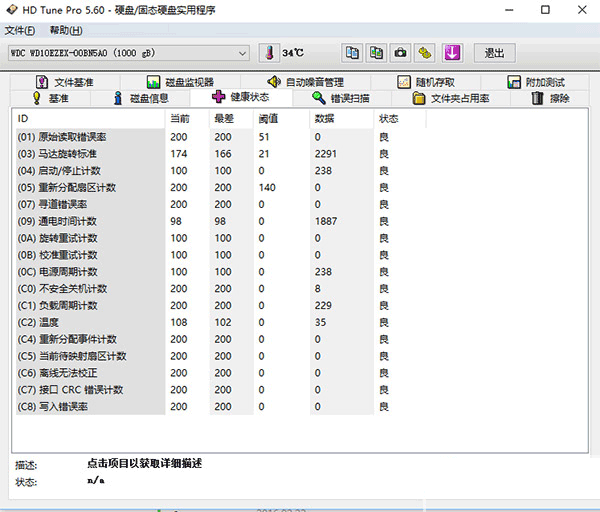This screenshot has height=512, width=600.
Task: Select row (C7) 接口 CRC 错误计数
Action: (220, 390)
